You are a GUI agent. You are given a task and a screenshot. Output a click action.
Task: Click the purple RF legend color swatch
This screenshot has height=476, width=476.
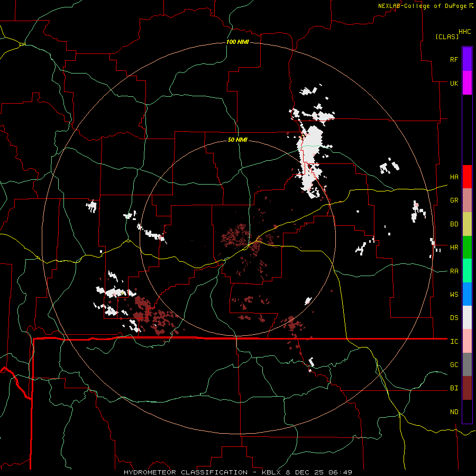tap(467, 59)
